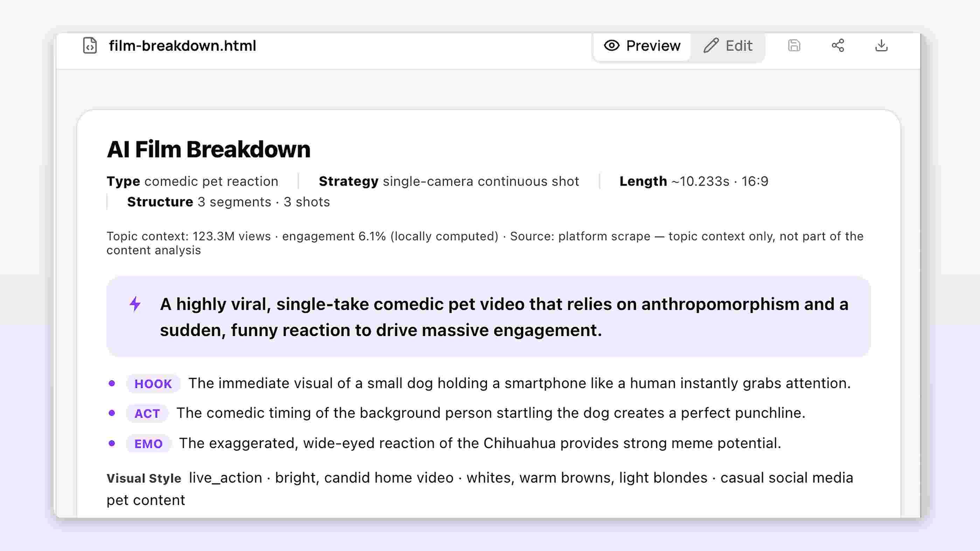Switch to Edit mode

coord(728,46)
